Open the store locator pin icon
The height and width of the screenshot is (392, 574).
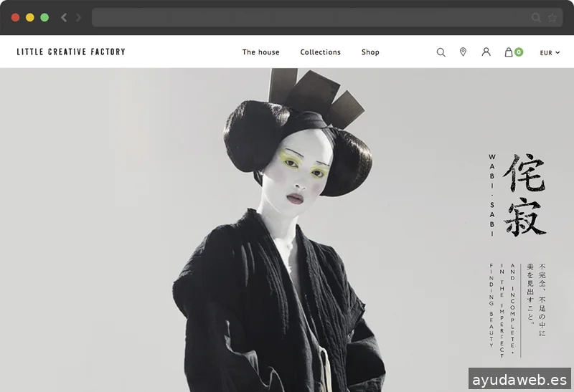click(463, 52)
